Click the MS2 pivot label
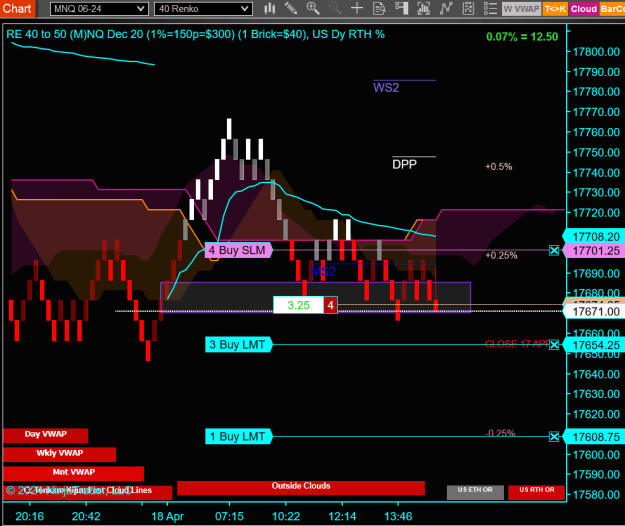 (323, 272)
